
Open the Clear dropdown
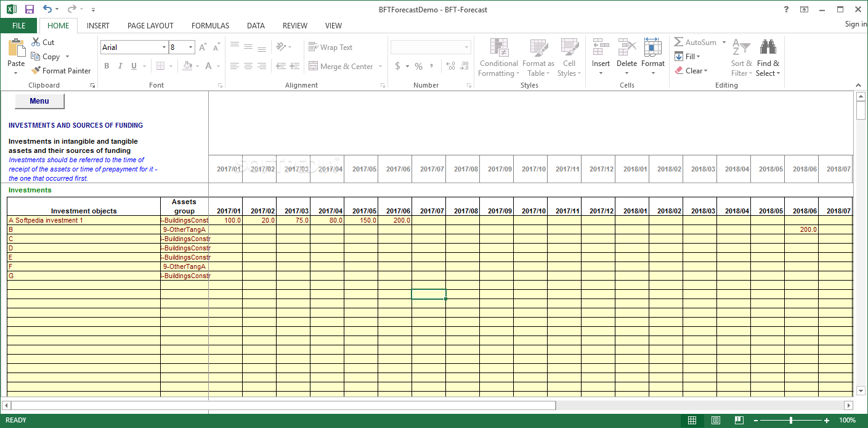pyautogui.click(x=691, y=70)
